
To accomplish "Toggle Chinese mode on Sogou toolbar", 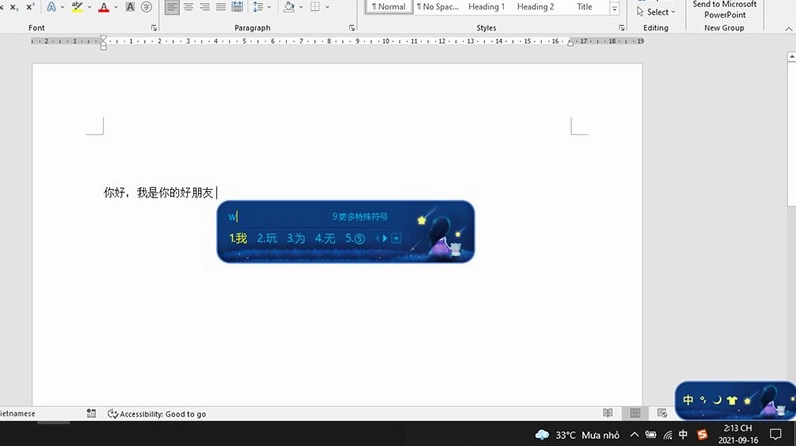I will coord(688,400).
